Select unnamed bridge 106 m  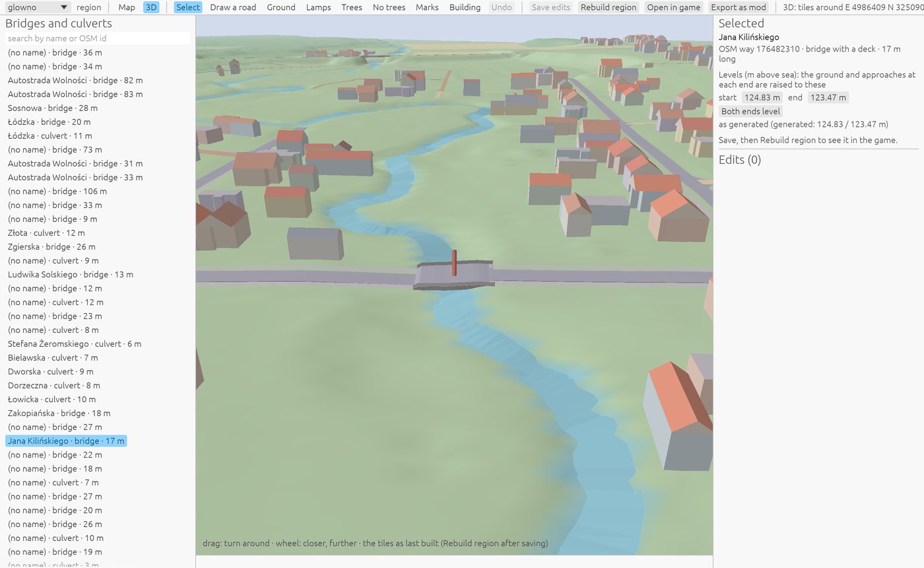pos(57,192)
